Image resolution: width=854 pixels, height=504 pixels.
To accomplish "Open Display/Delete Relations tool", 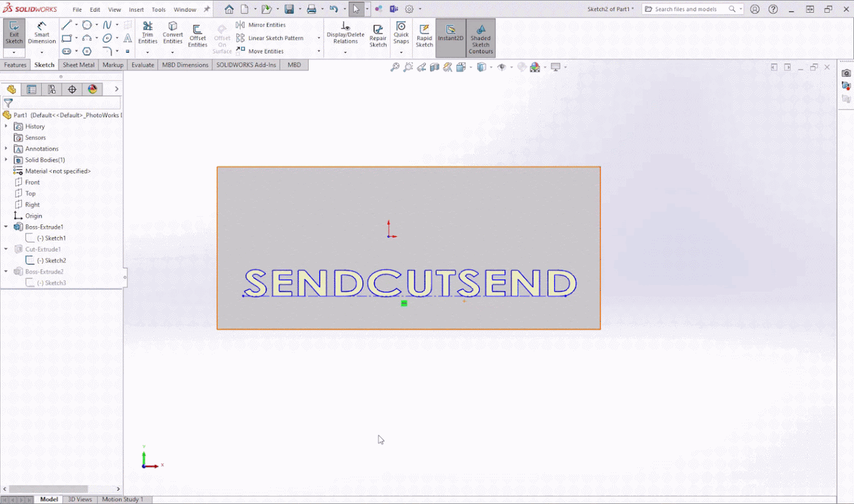I will [x=345, y=33].
